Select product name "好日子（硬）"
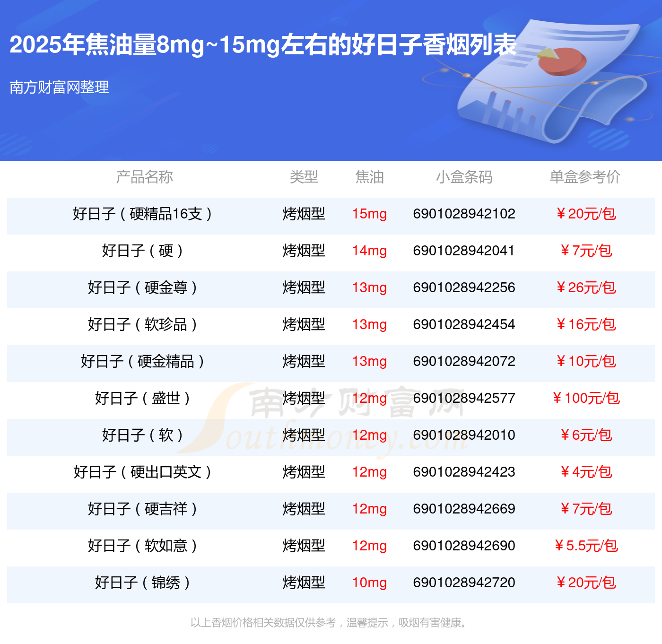 click(142, 251)
